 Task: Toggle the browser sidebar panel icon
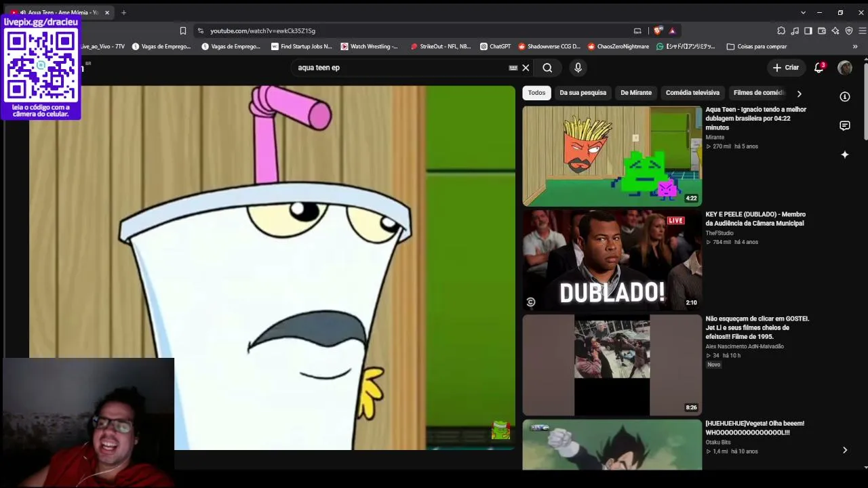tap(808, 30)
